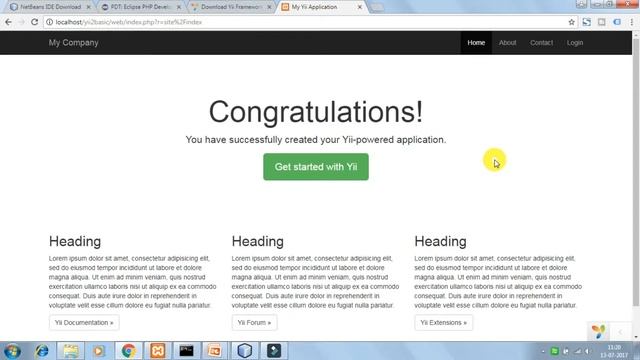Bookmark this page with the star icon
The image size is (640, 360).
(x=571, y=22)
